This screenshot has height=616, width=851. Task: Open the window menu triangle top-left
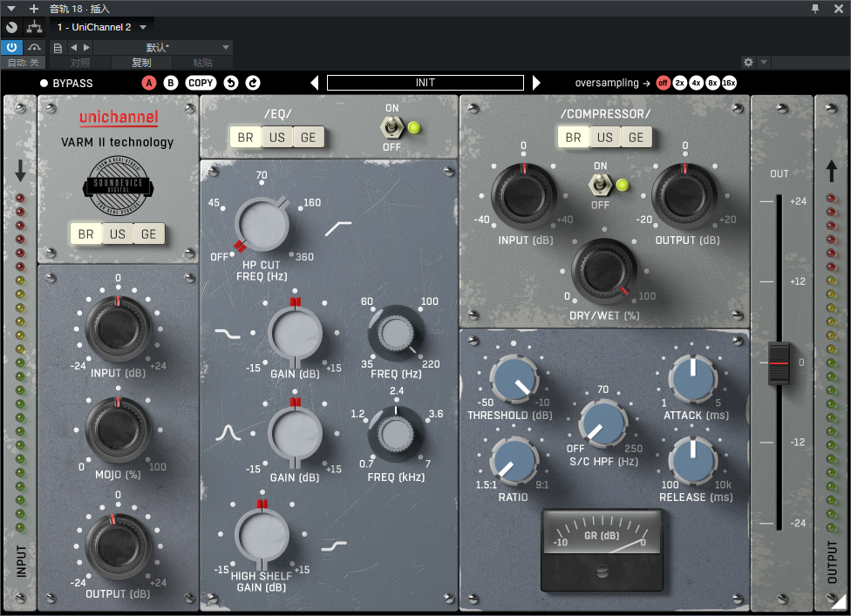click(x=11, y=9)
